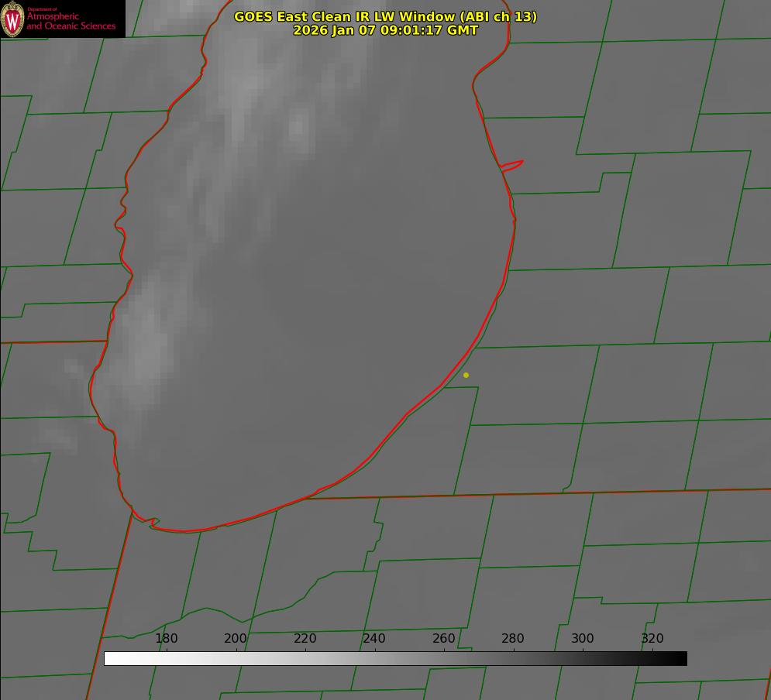Click the 180 label on the colorbar
Screen dimensions: 771x700
tap(167, 638)
